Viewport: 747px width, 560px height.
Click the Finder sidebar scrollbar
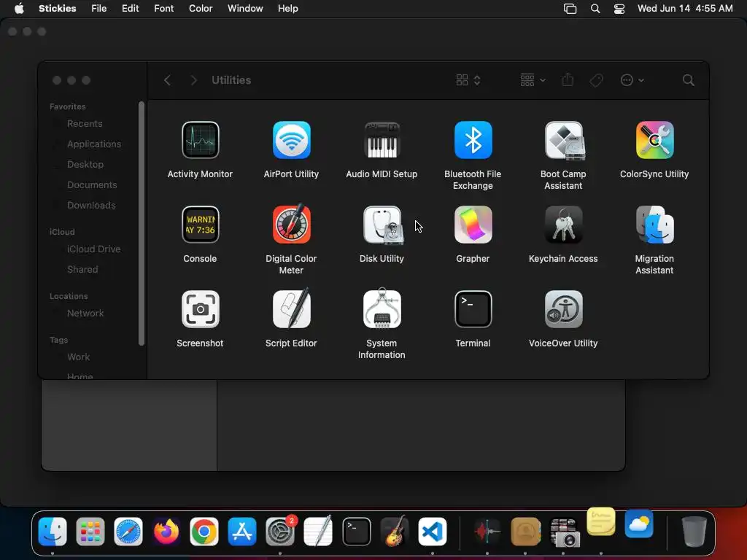[x=141, y=223]
